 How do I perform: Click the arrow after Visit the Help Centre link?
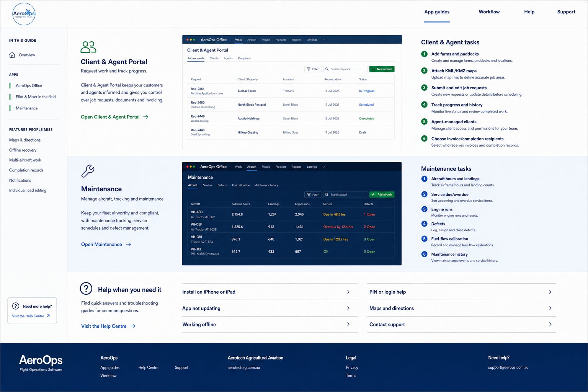133,326
